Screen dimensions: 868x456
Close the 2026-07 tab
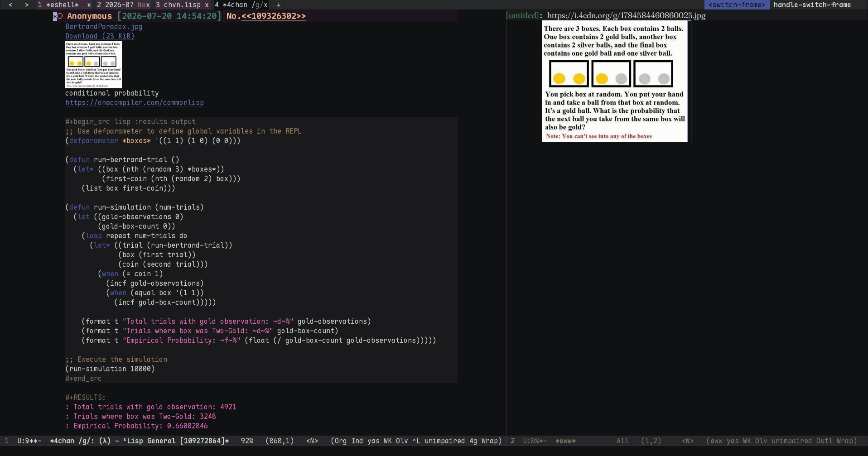tap(147, 5)
